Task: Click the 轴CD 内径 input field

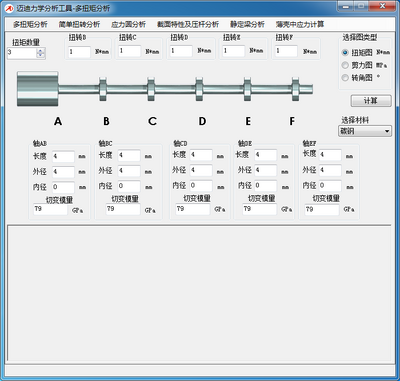Action: tap(201, 186)
